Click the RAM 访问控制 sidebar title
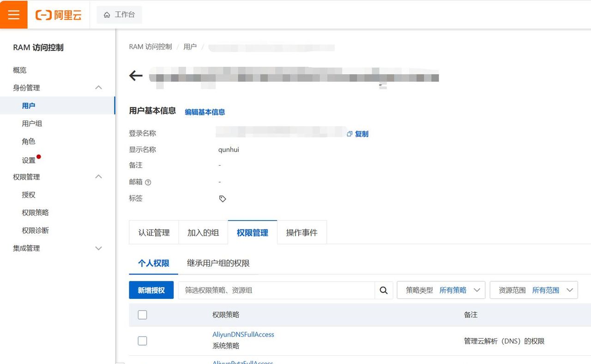The image size is (591, 364). pos(38,48)
